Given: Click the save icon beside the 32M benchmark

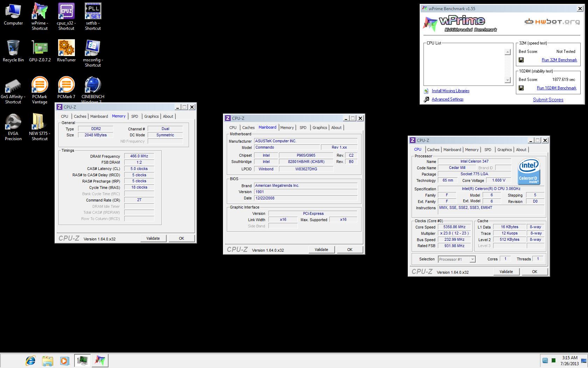Looking at the screenshot, I should coord(521,60).
